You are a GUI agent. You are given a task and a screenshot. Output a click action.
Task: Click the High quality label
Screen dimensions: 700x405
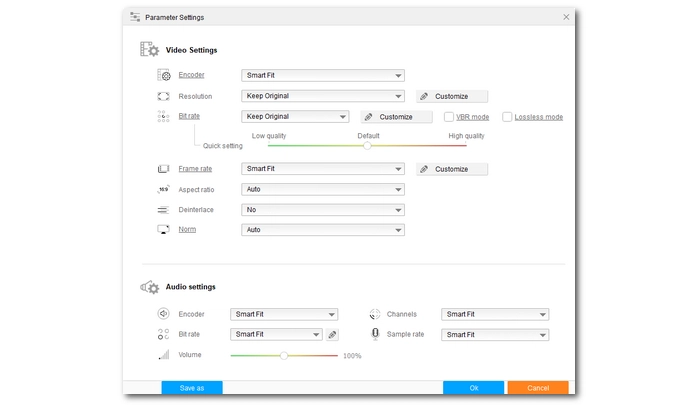467,136
